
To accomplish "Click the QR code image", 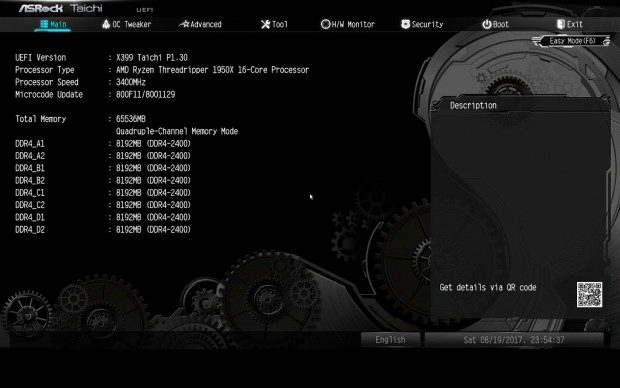I will pyautogui.click(x=589, y=294).
